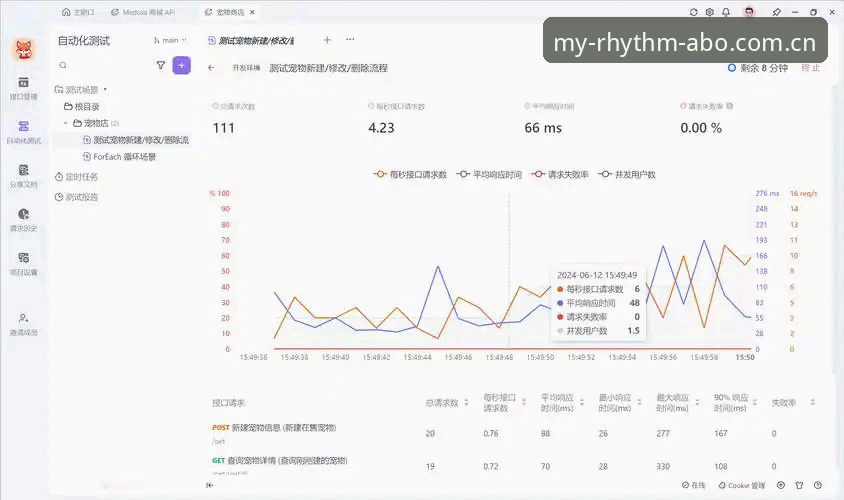Toggle the 请求失败率 legend series
Screen dimensions: 844x500
(560, 174)
